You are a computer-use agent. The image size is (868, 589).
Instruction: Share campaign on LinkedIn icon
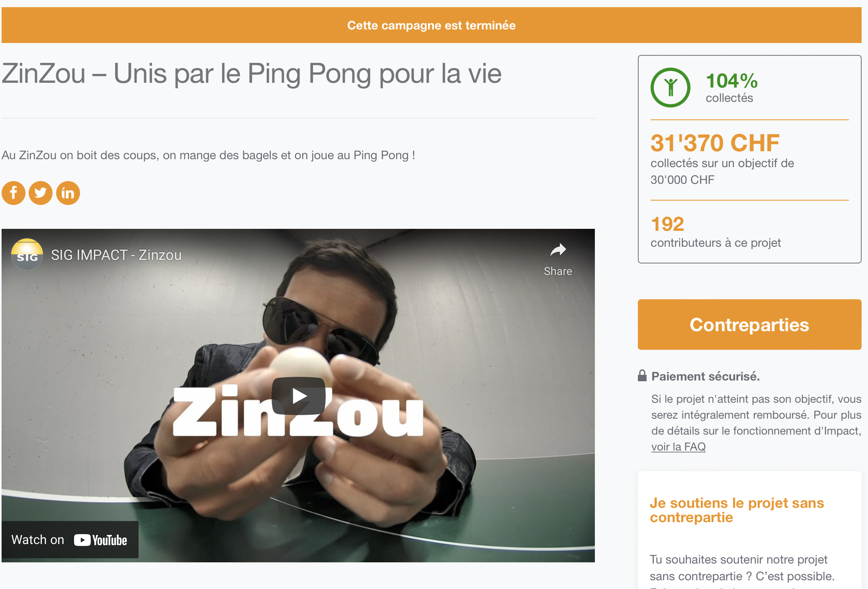[68, 193]
